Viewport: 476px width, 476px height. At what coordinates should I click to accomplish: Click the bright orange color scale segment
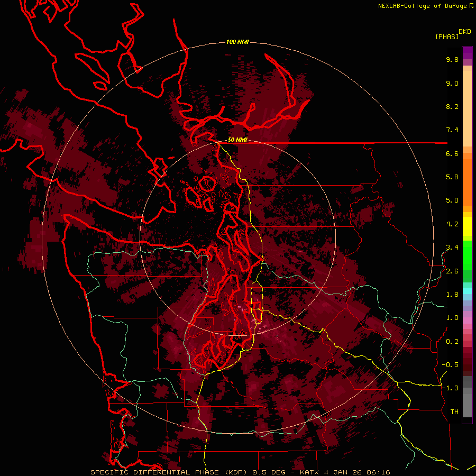click(467, 182)
